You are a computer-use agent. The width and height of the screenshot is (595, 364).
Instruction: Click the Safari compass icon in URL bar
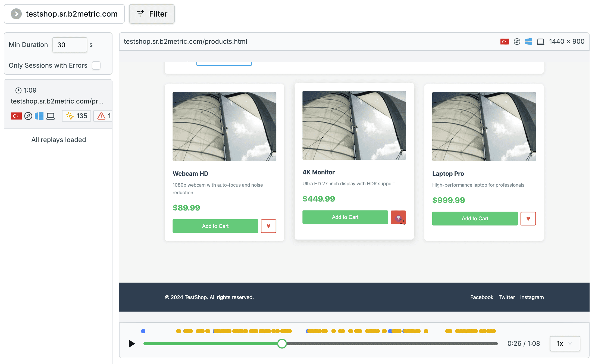tap(517, 42)
